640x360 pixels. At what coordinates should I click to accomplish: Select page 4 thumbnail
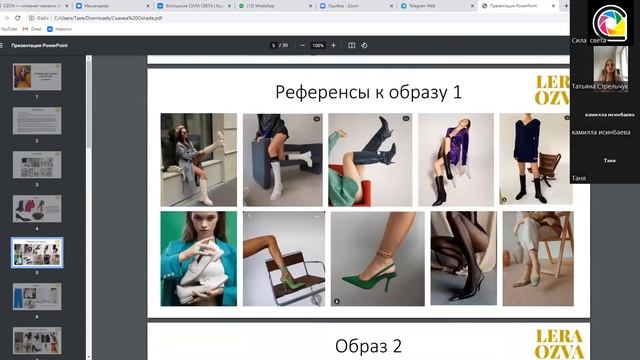(x=37, y=209)
